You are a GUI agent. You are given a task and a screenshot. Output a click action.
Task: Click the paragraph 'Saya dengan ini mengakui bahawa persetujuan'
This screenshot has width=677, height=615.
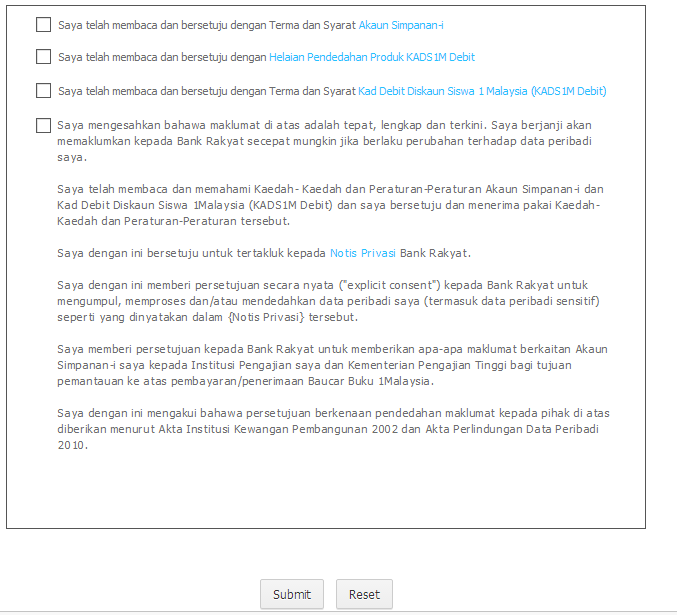(333, 429)
